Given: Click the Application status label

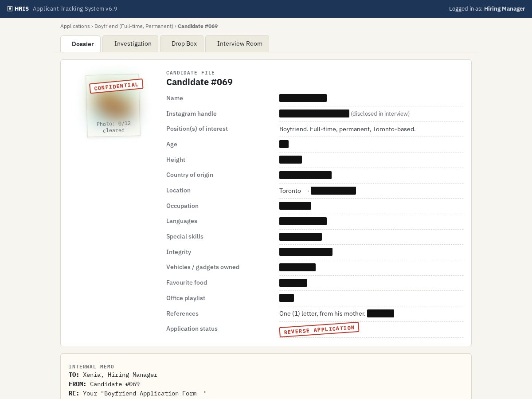Looking at the screenshot, I should pos(192,329).
